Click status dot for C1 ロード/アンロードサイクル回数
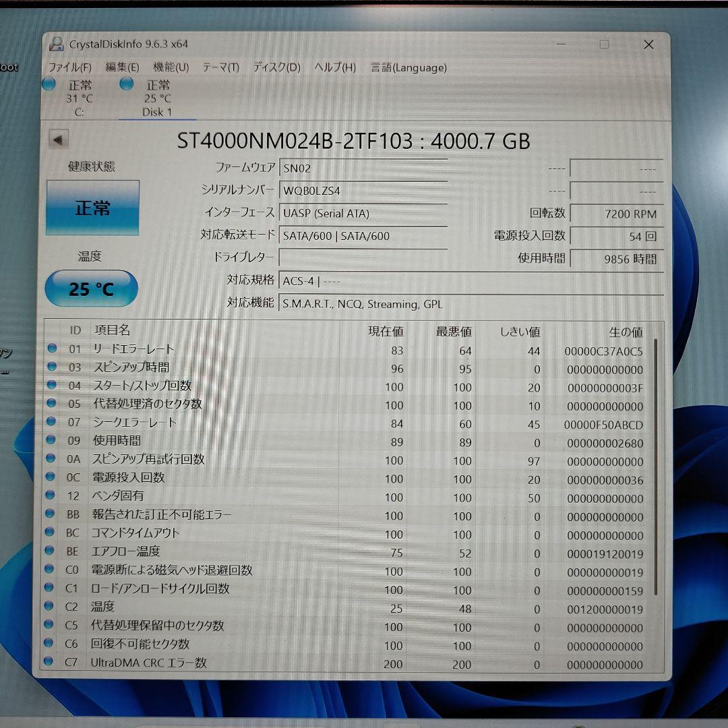This screenshot has width=728, height=728. tap(49, 587)
